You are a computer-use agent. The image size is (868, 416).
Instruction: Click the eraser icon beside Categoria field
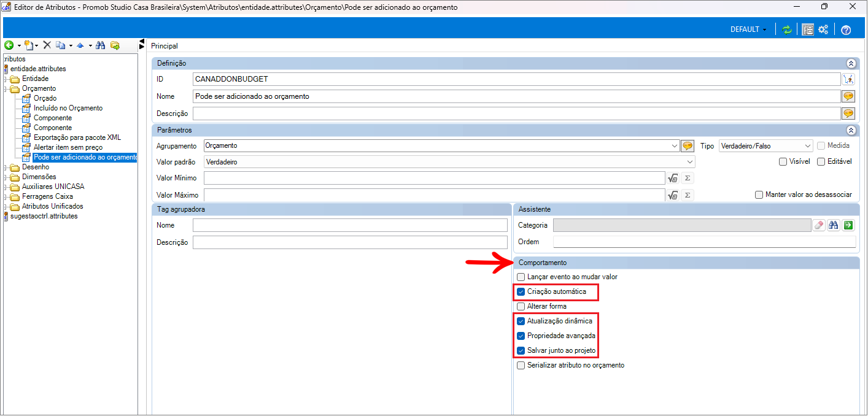click(819, 225)
